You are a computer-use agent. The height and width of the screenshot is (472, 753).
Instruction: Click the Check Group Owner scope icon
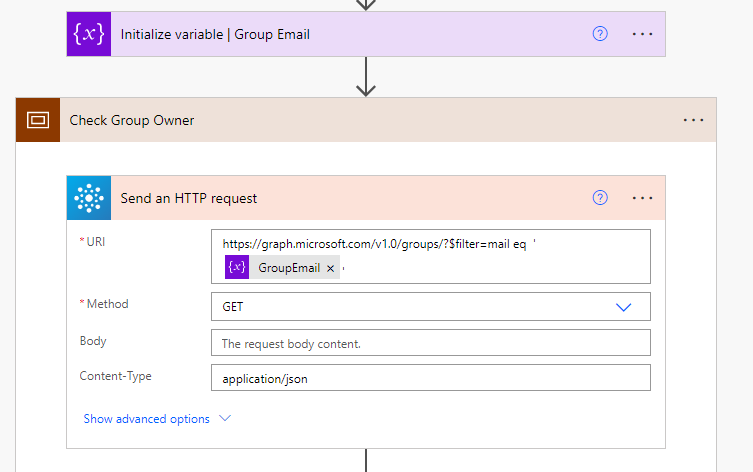38,120
